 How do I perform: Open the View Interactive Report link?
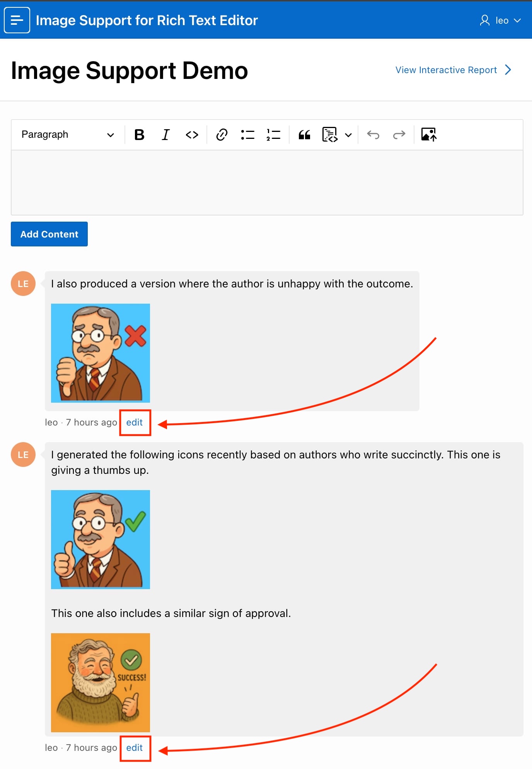point(446,70)
